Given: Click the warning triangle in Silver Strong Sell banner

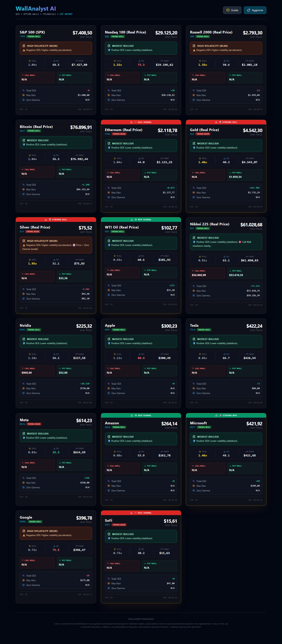Looking at the screenshot, I should pyautogui.click(x=46, y=220).
